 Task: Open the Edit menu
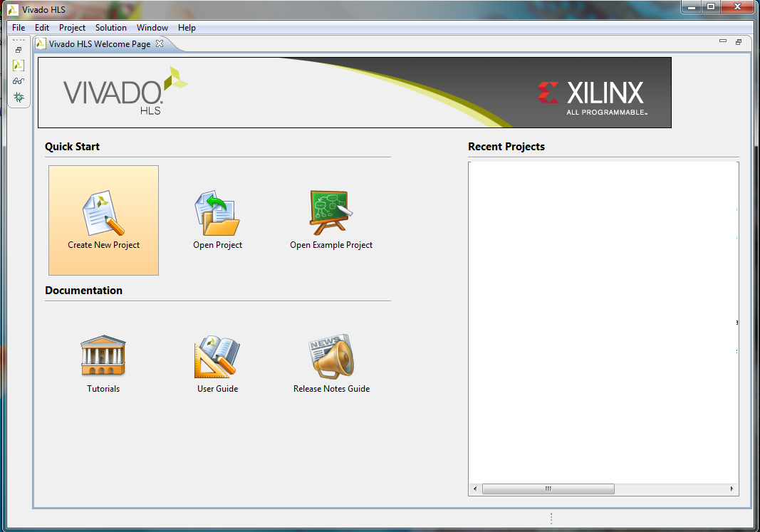tap(42, 28)
